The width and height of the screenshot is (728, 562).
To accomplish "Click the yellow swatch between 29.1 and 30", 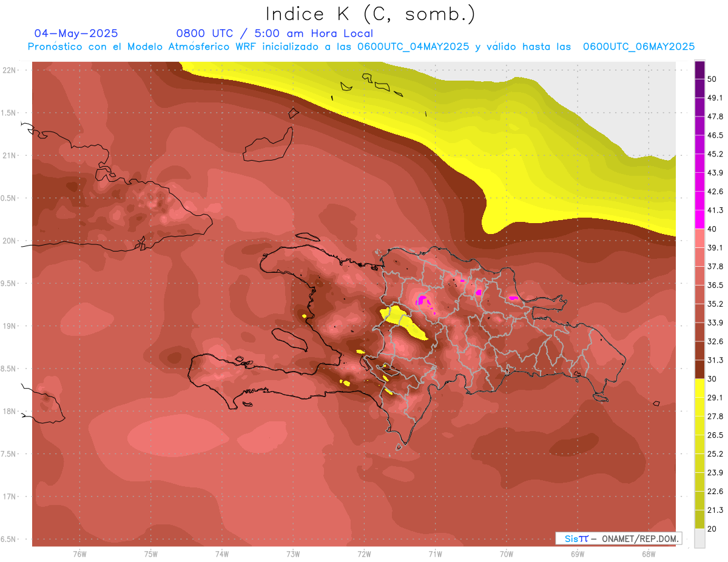I will point(699,388).
